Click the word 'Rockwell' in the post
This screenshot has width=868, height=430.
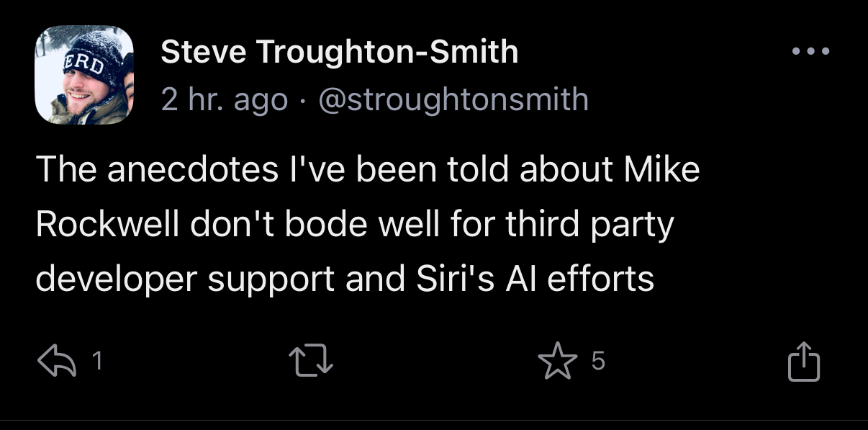pos(107,225)
